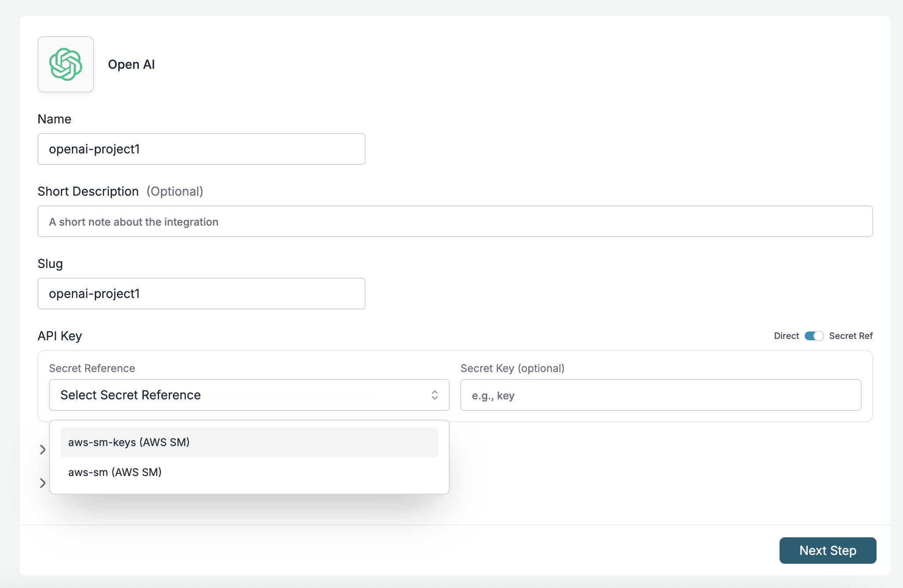Screen dimensions: 903x588
Task: Expand the first collapsed section chevron
Action: click(x=43, y=450)
